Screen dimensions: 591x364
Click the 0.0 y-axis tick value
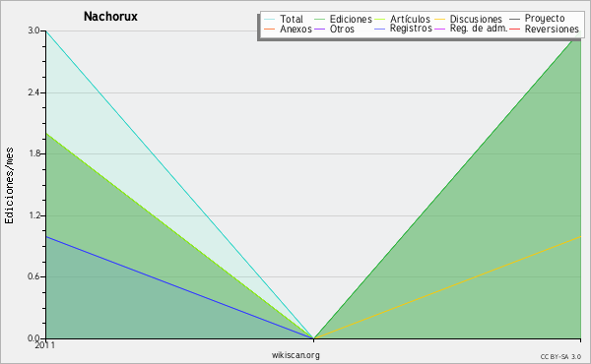click(x=33, y=338)
